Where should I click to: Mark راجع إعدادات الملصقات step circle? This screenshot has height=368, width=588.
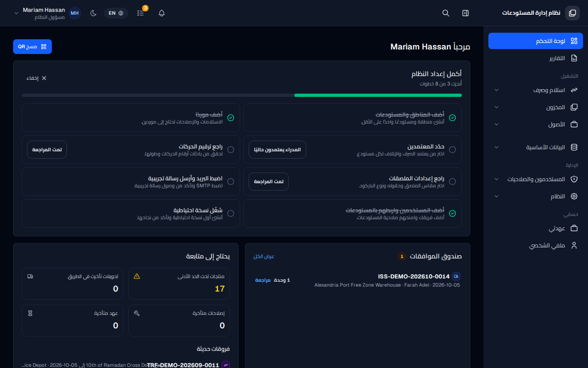(452, 182)
